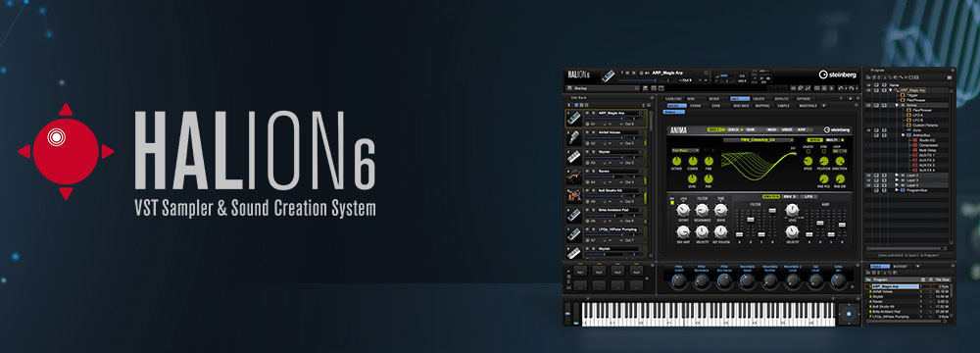Click the Skylab keyboard slot icon

(573, 157)
